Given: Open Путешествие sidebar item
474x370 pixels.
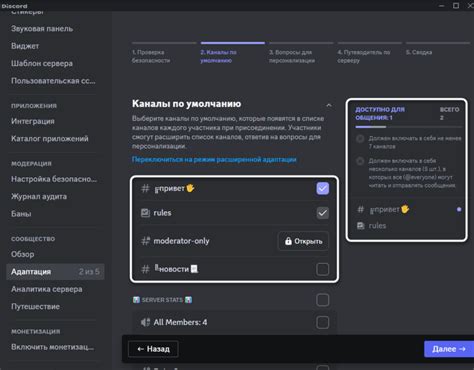Looking at the screenshot, I should pos(55,306).
